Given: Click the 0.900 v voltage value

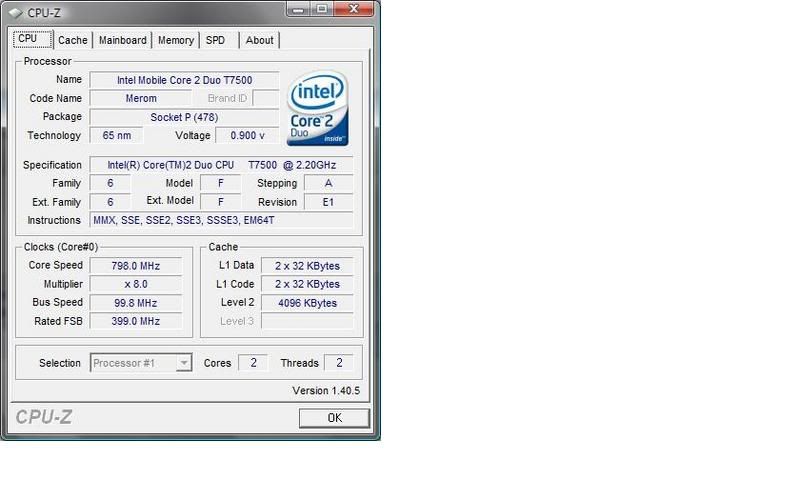Looking at the screenshot, I should coord(247,136).
